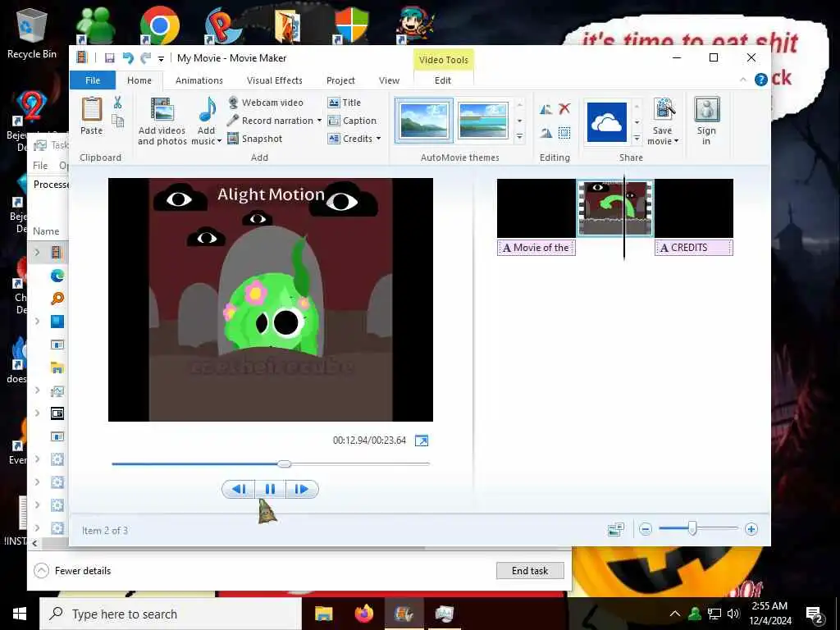Select the second AutoMovie theme thumbnail
Screen dimensions: 840x630
(x=483, y=121)
